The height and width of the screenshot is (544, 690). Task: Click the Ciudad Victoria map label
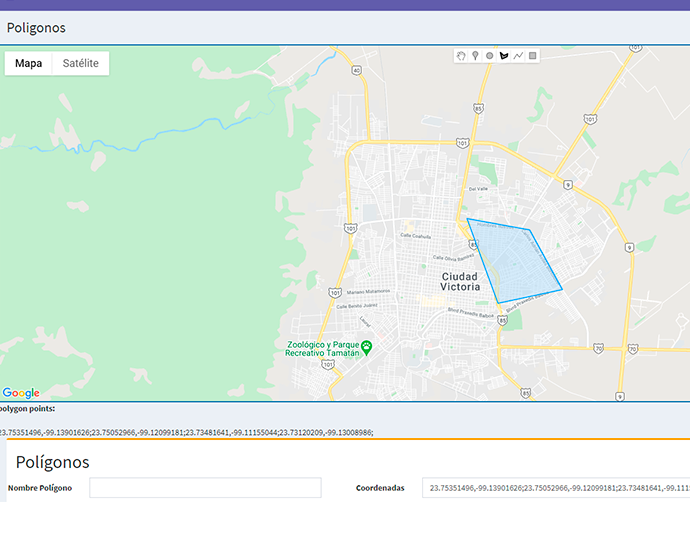[x=459, y=281]
